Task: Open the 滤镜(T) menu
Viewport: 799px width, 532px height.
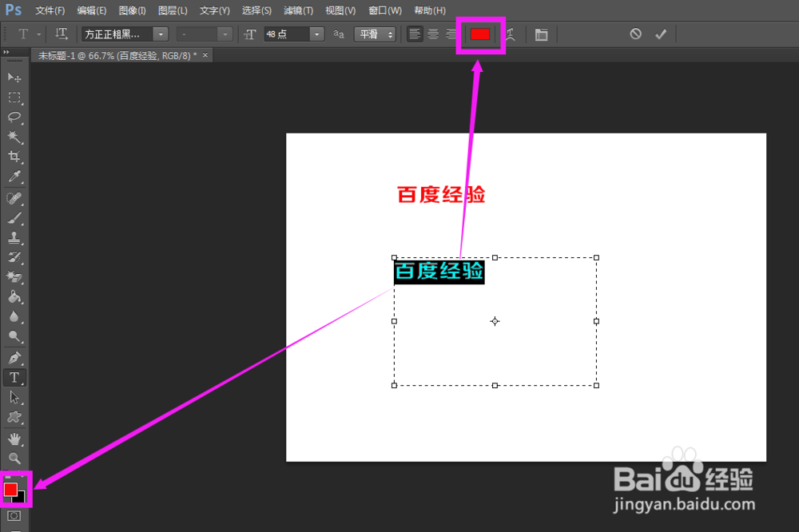Action: pos(298,10)
